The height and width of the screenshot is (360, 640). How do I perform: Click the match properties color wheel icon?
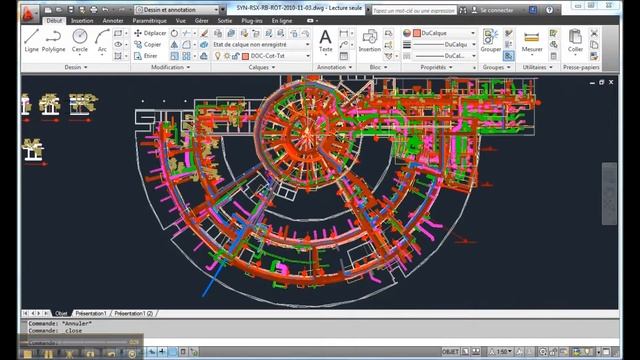(x=407, y=33)
